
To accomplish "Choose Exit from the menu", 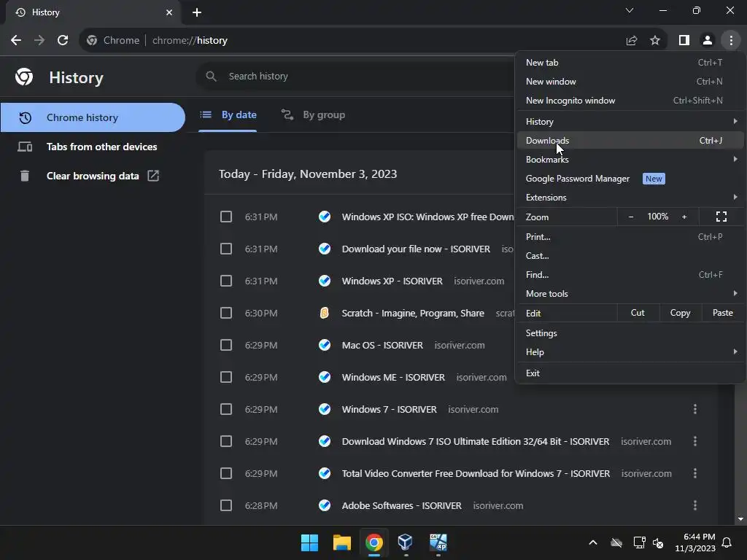I will (630, 373).
